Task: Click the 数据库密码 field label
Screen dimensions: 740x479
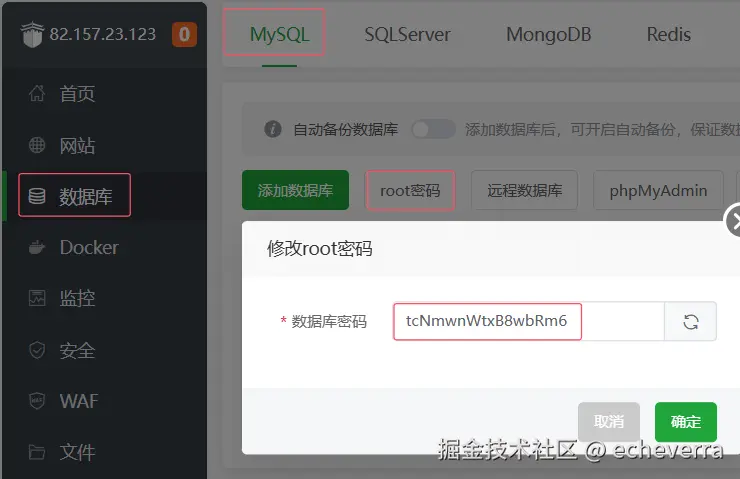Action: pyautogui.click(x=329, y=321)
